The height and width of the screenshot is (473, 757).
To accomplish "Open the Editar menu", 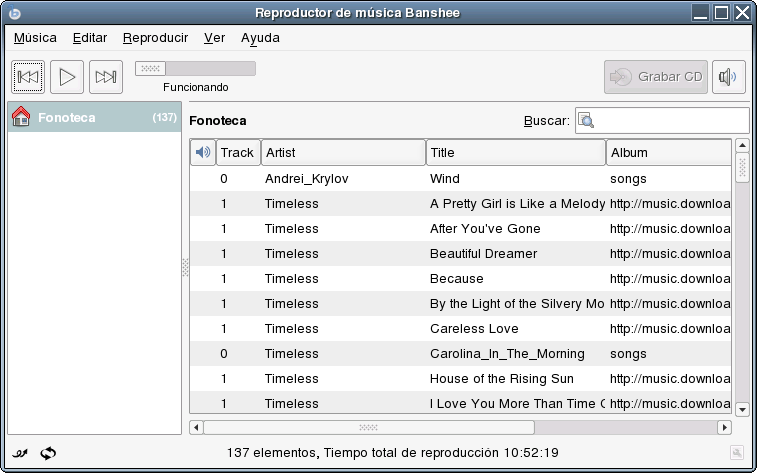I will tap(90, 38).
